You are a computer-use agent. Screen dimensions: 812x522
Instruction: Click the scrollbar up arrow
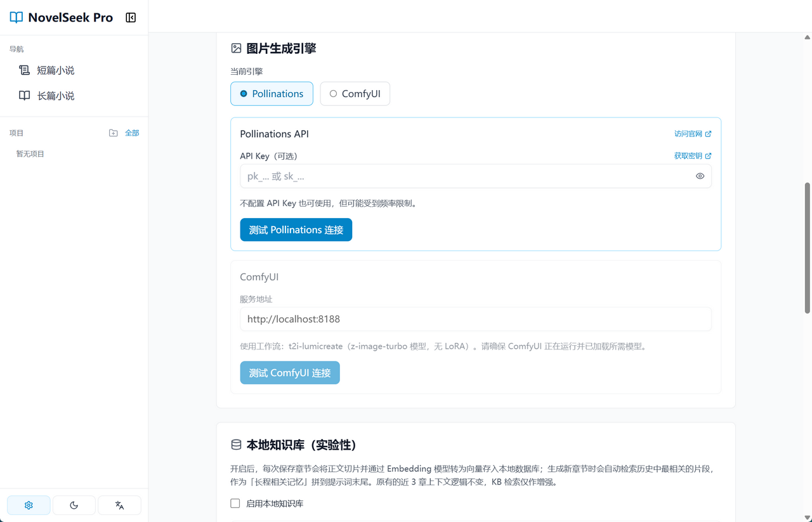click(x=807, y=37)
